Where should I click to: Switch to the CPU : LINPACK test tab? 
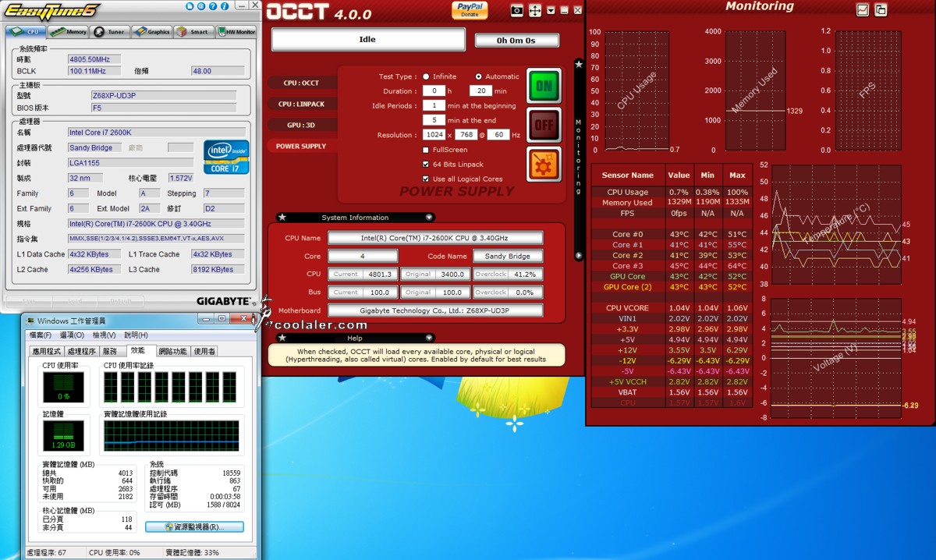click(x=302, y=104)
